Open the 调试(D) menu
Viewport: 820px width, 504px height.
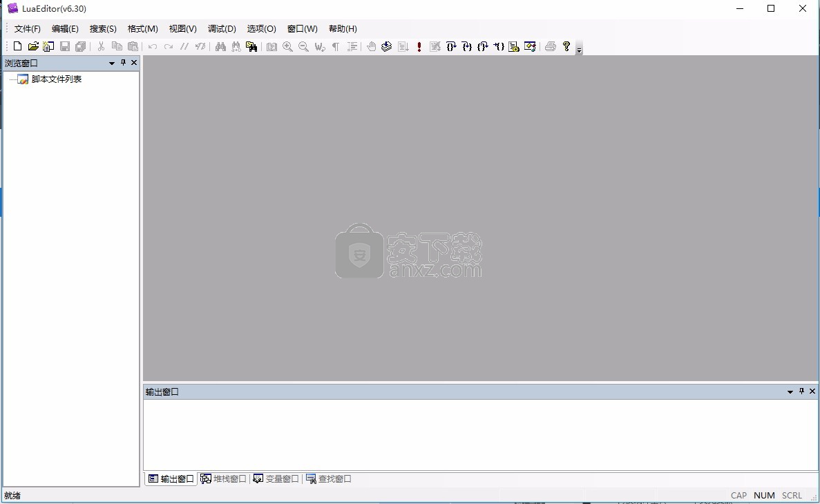(222, 29)
